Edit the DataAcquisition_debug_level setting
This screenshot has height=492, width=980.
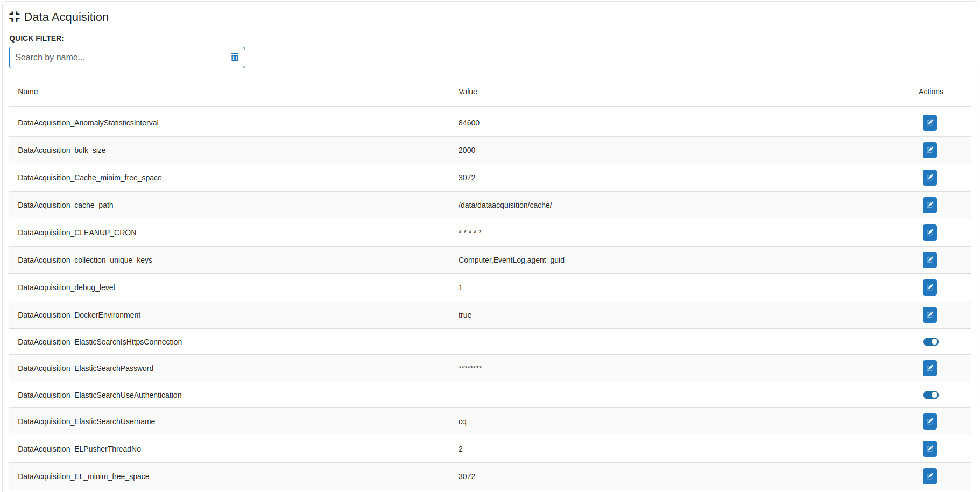tap(929, 287)
